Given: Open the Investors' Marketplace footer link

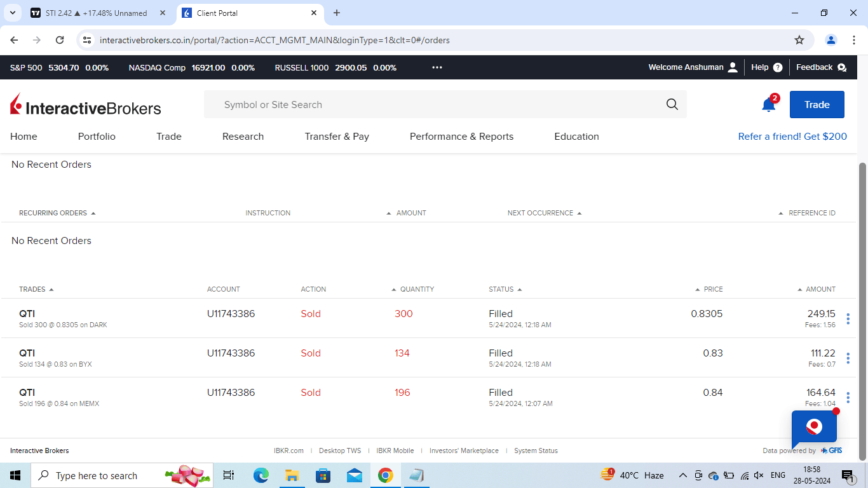Looking at the screenshot, I should click(464, 451).
